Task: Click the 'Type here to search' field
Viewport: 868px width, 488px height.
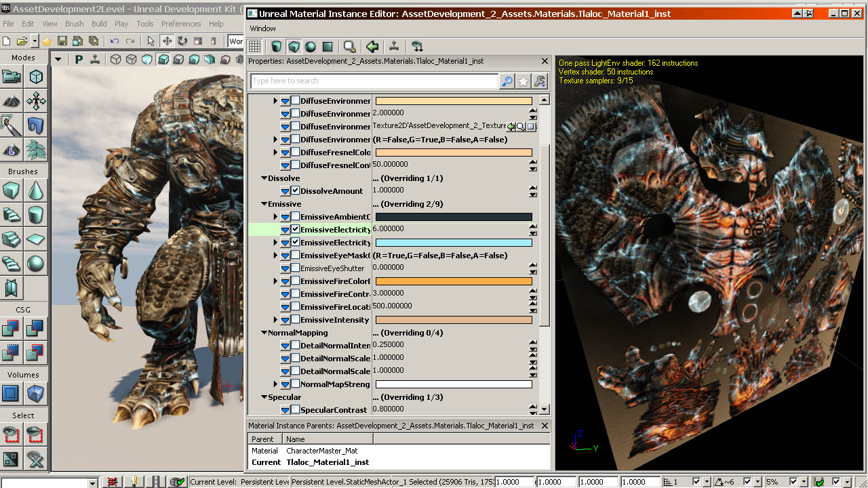Action: [x=374, y=81]
